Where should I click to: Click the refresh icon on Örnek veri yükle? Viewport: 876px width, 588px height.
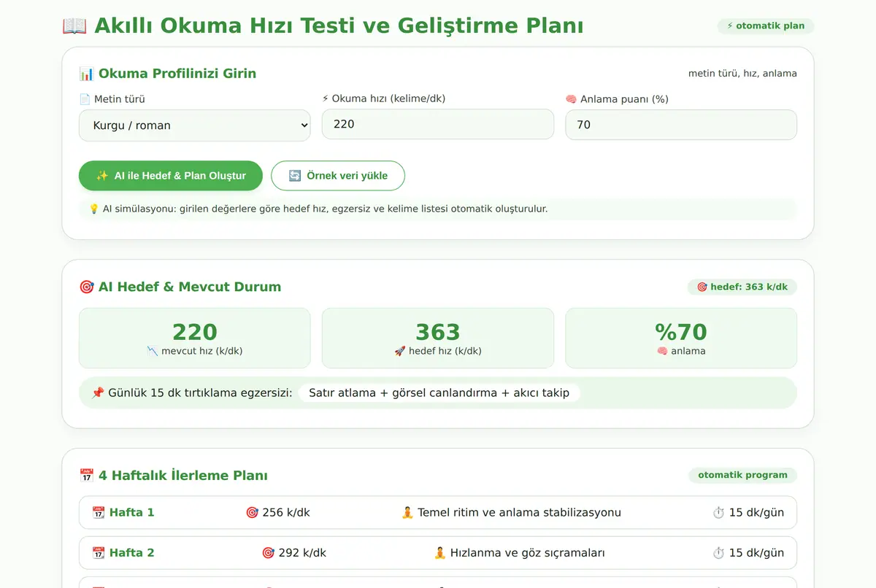294,176
